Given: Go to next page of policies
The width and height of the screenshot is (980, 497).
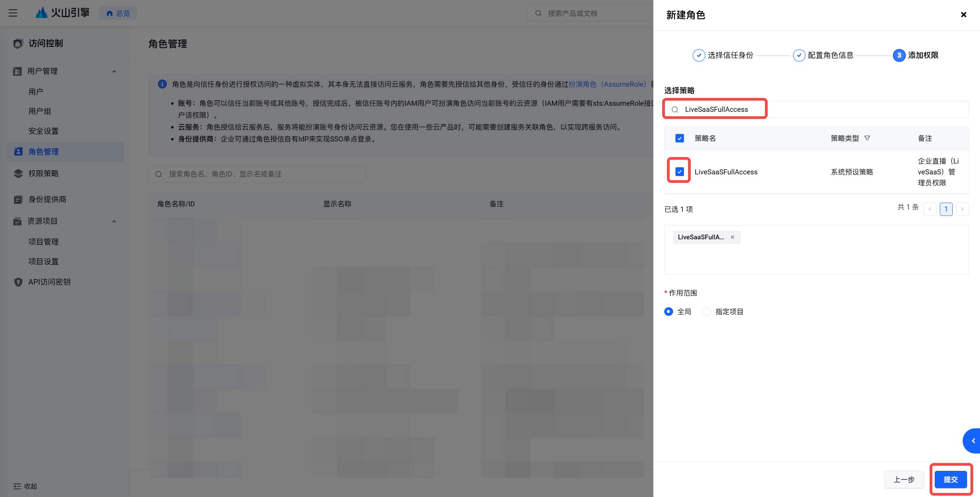Looking at the screenshot, I should (x=963, y=209).
